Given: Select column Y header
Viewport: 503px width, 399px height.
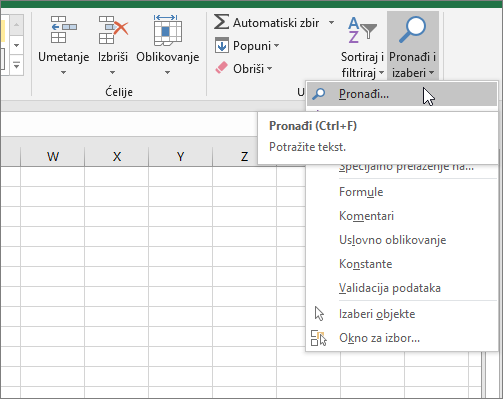Looking at the screenshot, I should pos(181,156).
